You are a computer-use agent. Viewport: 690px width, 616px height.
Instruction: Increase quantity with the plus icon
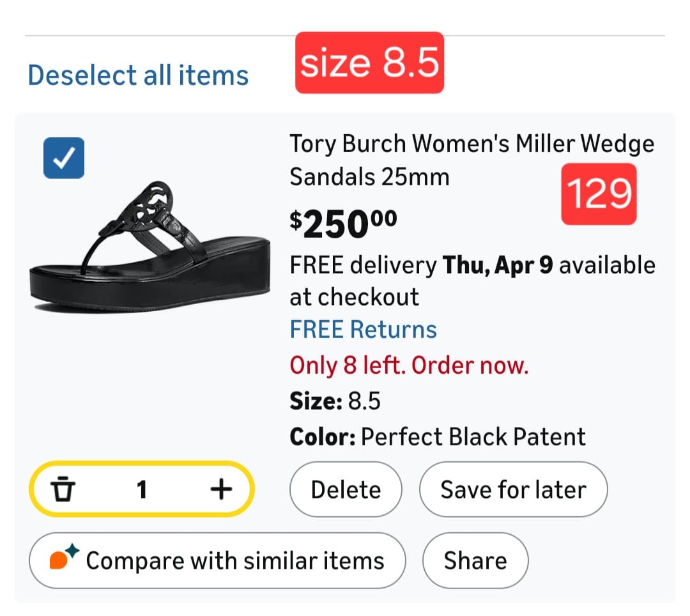tap(221, 490)
